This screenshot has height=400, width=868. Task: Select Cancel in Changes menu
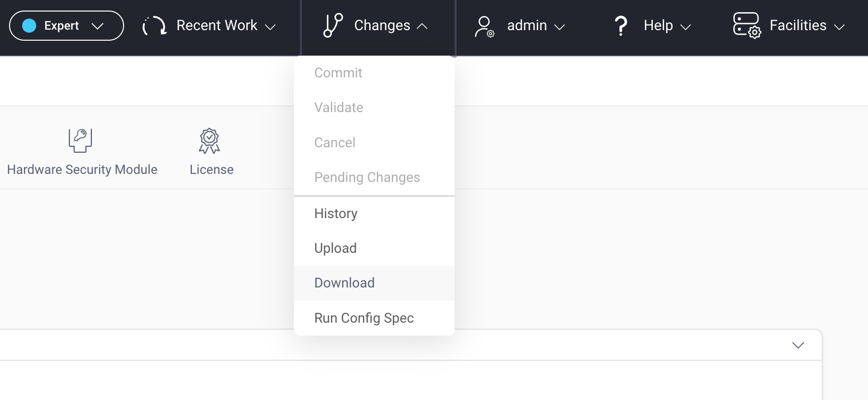tap(374, 143)
